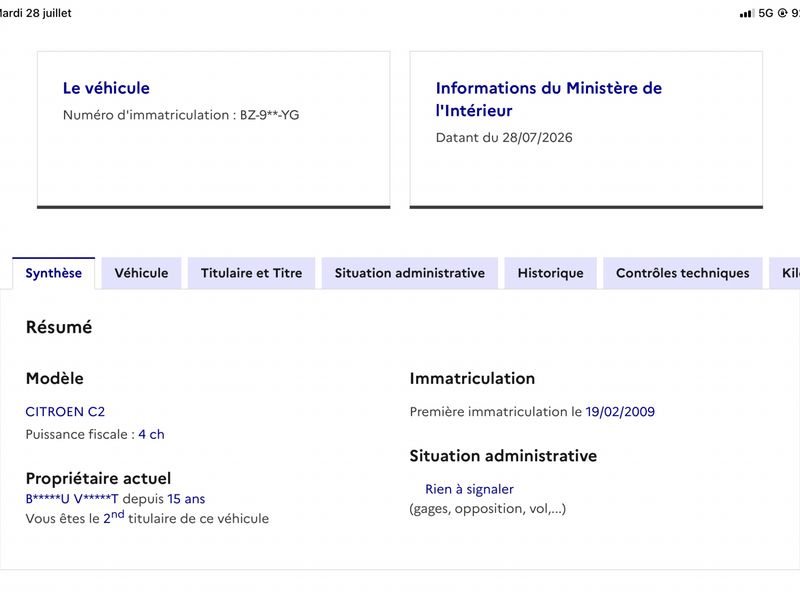
Task: Click the 4 ch fiscal power value
Action: [152, 434]
